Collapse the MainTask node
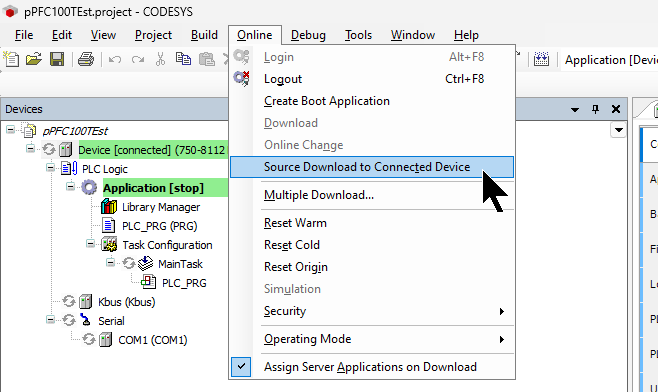This screenshot has width=658, height=392. point(110,262)
